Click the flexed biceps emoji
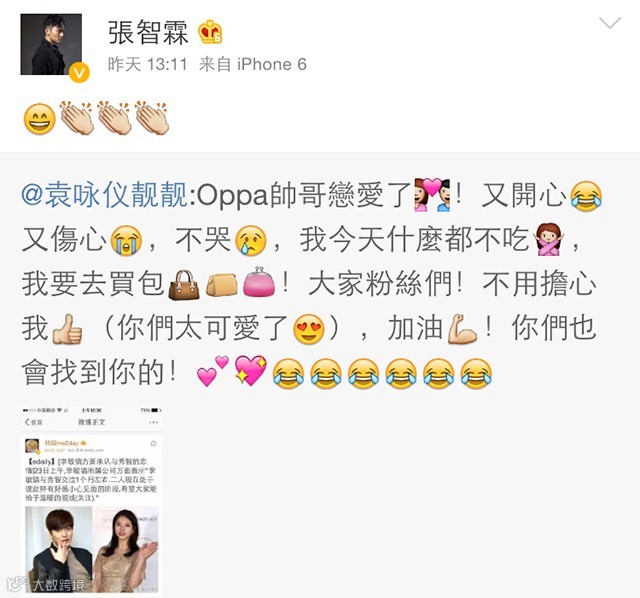 pyautogui.click(x=462, y=329)
